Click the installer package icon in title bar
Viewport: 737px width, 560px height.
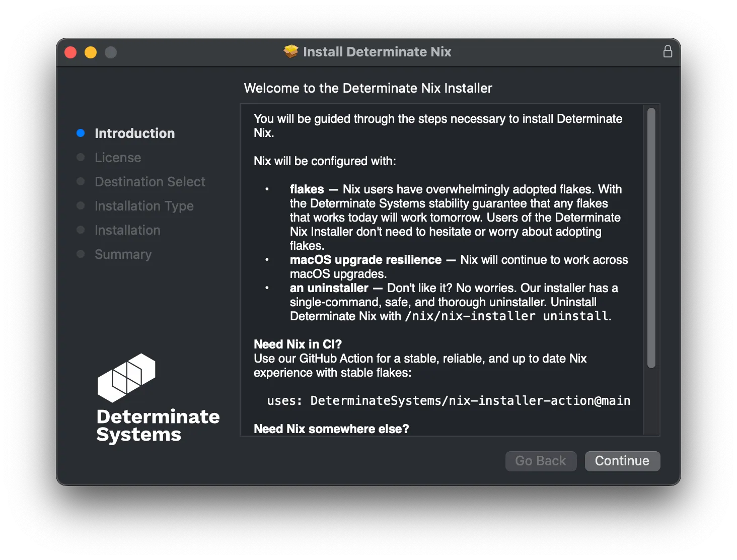coord(291,51)
